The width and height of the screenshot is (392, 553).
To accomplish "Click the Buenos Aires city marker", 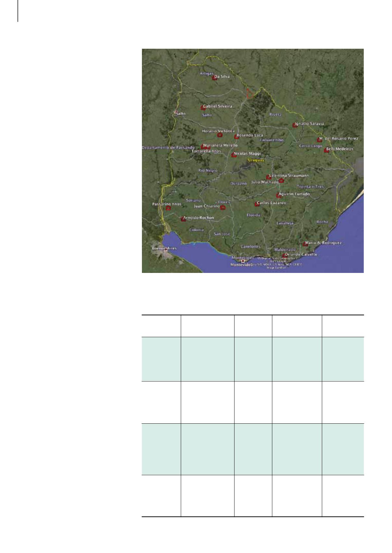I will (166, 250).
